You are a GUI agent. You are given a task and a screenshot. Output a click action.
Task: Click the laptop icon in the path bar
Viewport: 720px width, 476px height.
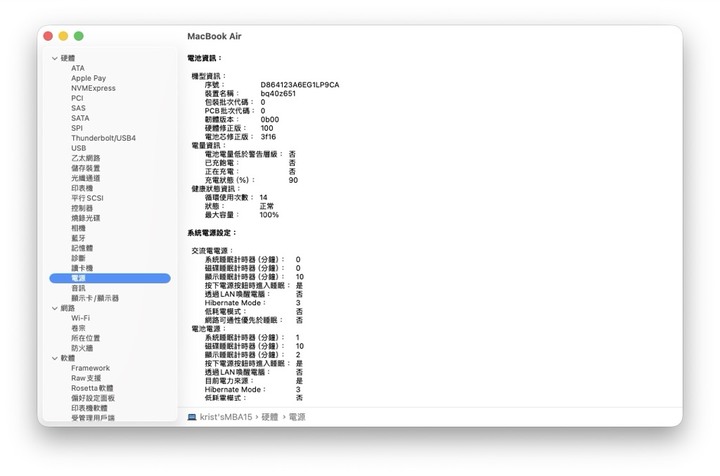tap(192, 415)
